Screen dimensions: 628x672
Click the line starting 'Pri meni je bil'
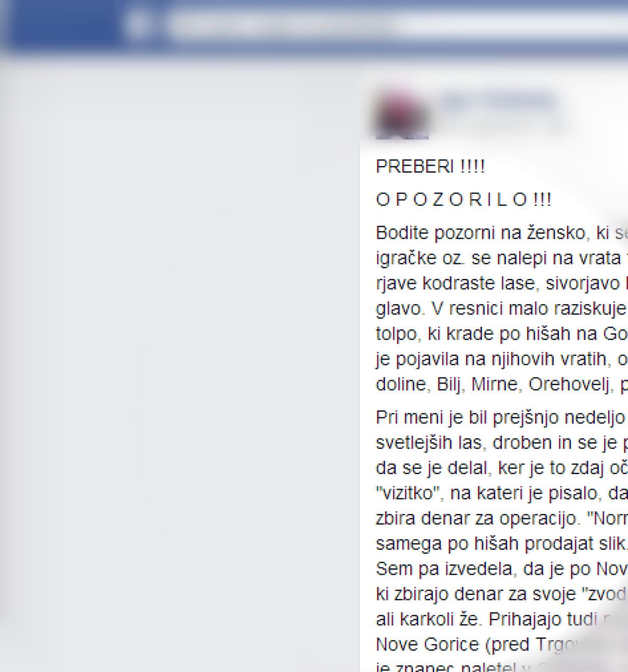coord(502,418)
